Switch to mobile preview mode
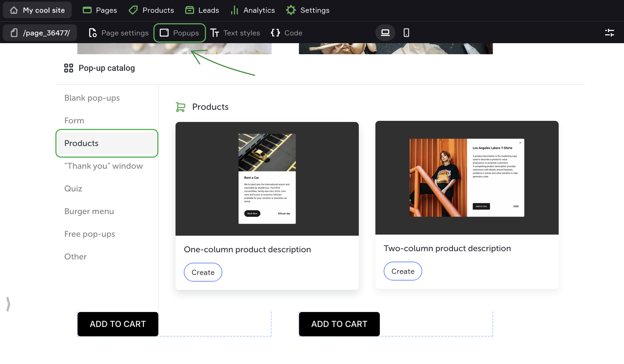624x364 pixels. pos(406,32)
